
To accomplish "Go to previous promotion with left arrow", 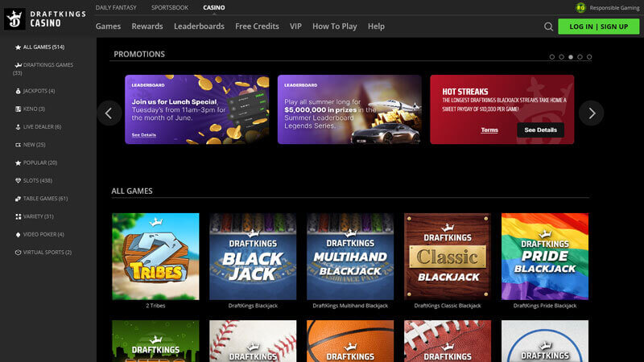I will (x=109, y=113).
